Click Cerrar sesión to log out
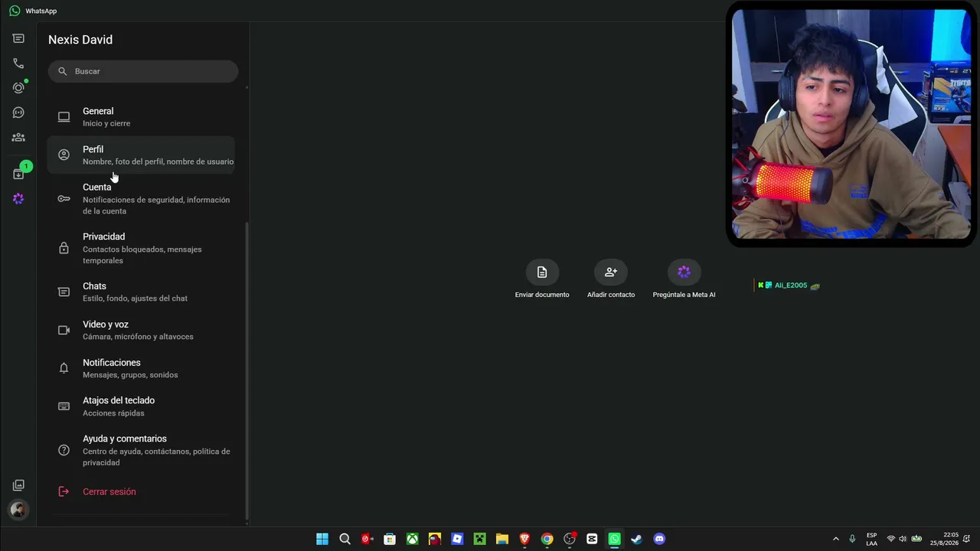This screenshot has width=980, height=551. (x=141, y=491)
